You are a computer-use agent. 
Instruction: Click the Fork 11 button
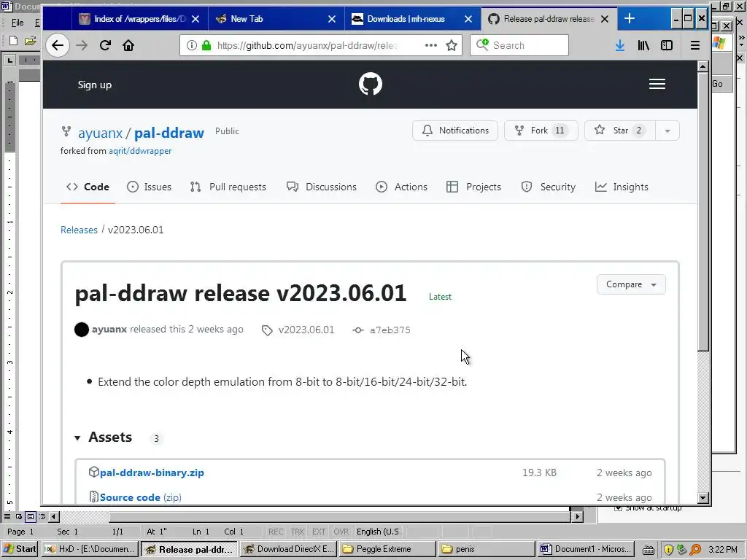pyautogui.click(x=541, y=131)
